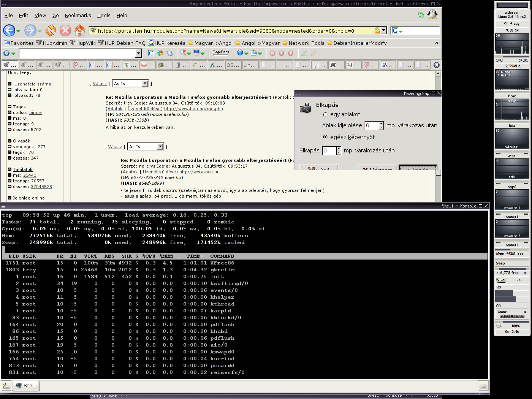Viewport: 532px width, 399px height.
Task: Open the 'http://www.hup.hu/me.php' link
Action: pyautogui.click(x=193, y=109)
